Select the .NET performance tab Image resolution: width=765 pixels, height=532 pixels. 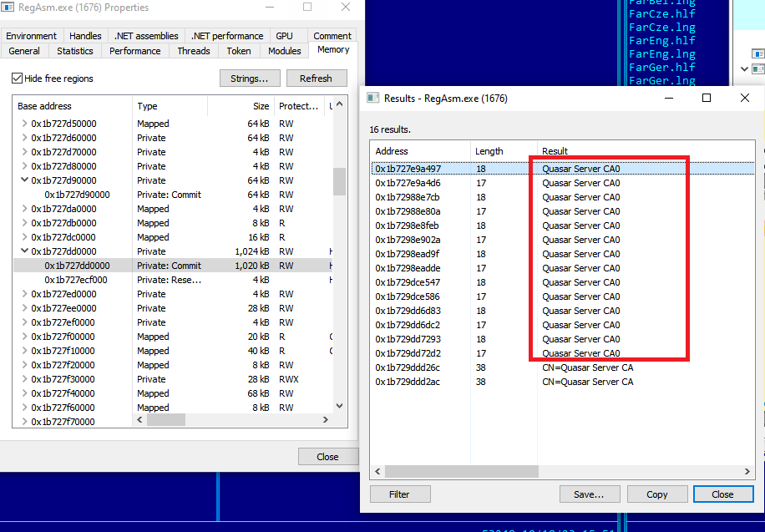point(226,35)
